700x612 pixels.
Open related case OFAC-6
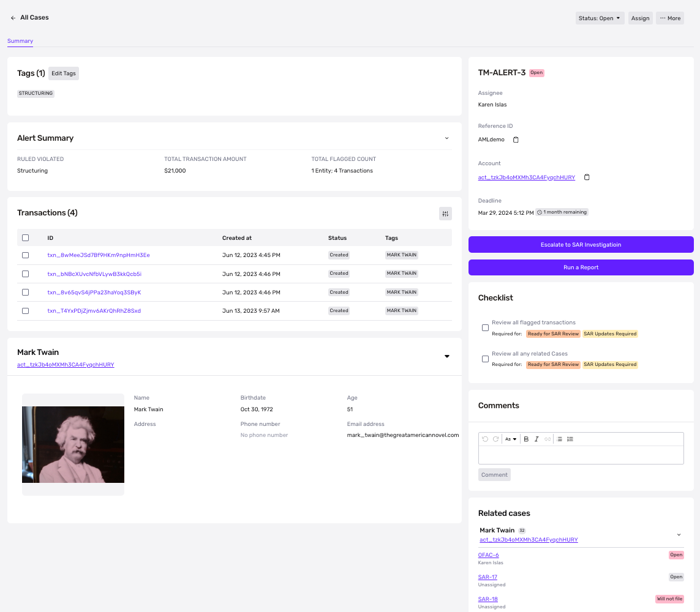[x=488, y=555]
